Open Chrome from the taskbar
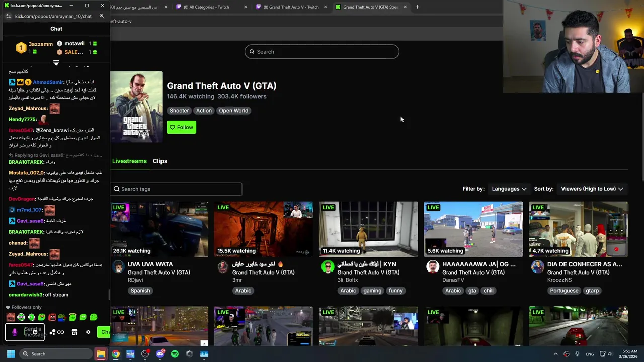 pyautogui.click(x=116, y=354)
